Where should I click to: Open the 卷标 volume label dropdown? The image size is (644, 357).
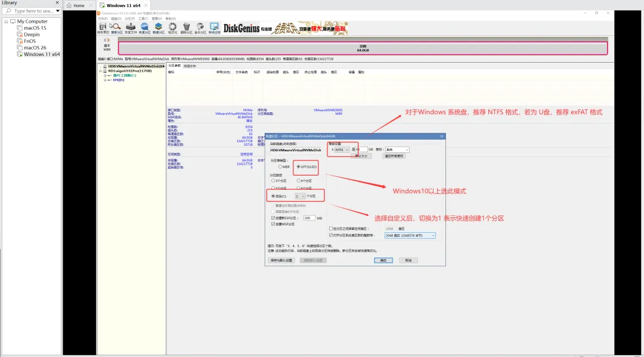click(x=397, y=150)
